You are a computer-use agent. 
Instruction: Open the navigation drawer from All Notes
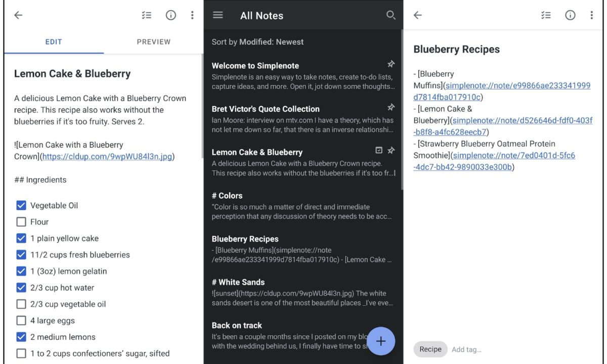(x=218, y=15)
